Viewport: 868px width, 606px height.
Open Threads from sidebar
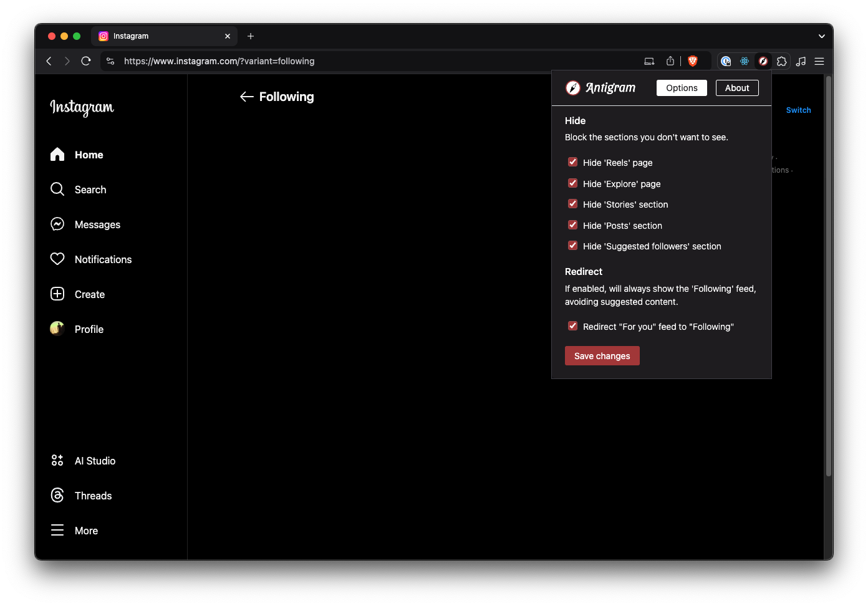coord(81,496)
